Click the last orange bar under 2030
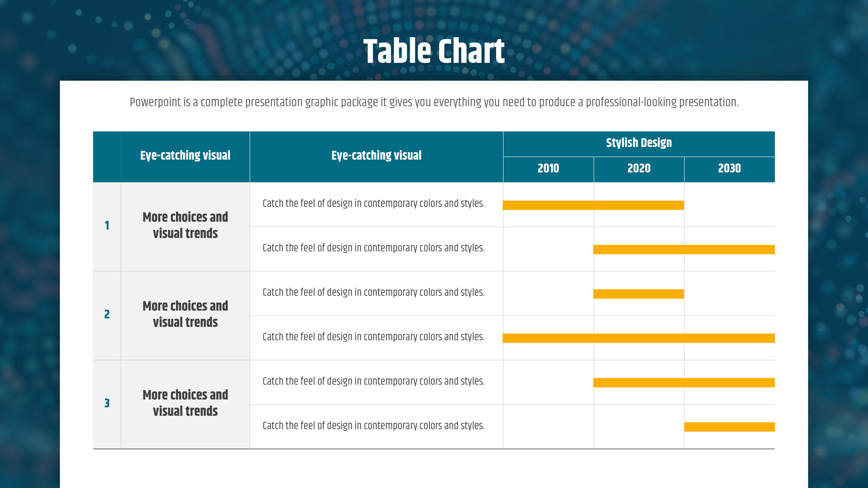 click(729, 427)
